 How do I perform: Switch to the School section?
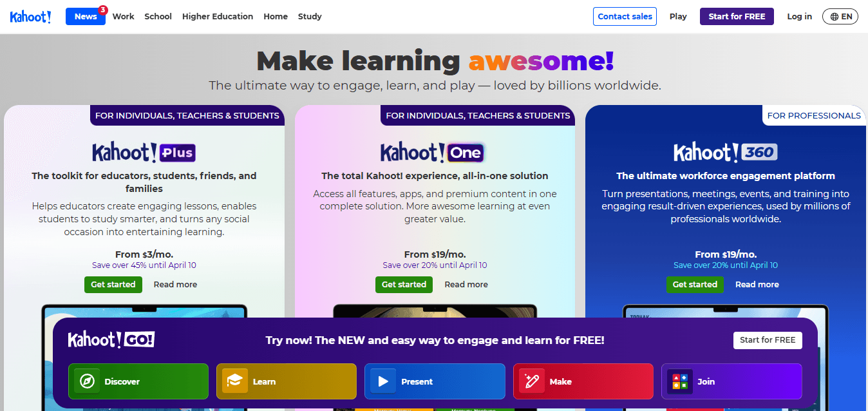click(x=158, y=16)
